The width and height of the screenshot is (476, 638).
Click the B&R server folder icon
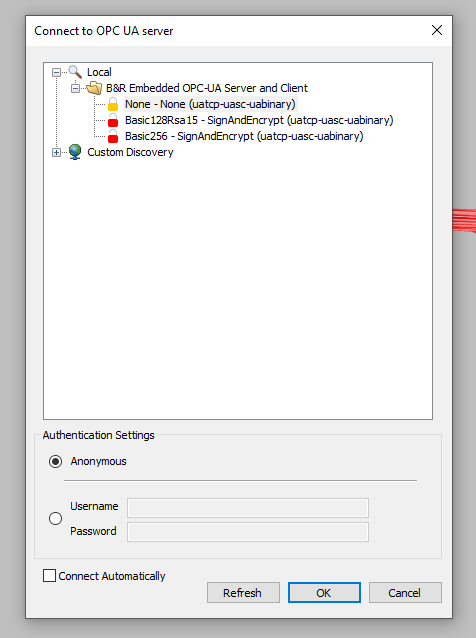coord(94,88)
